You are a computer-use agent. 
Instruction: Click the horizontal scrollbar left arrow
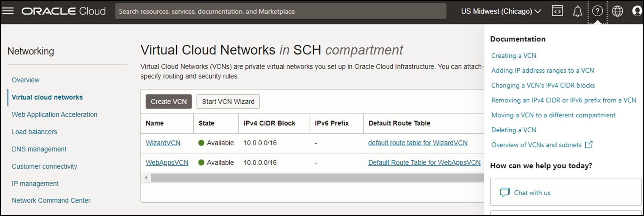pyautogui.click(x=146, y=177)
